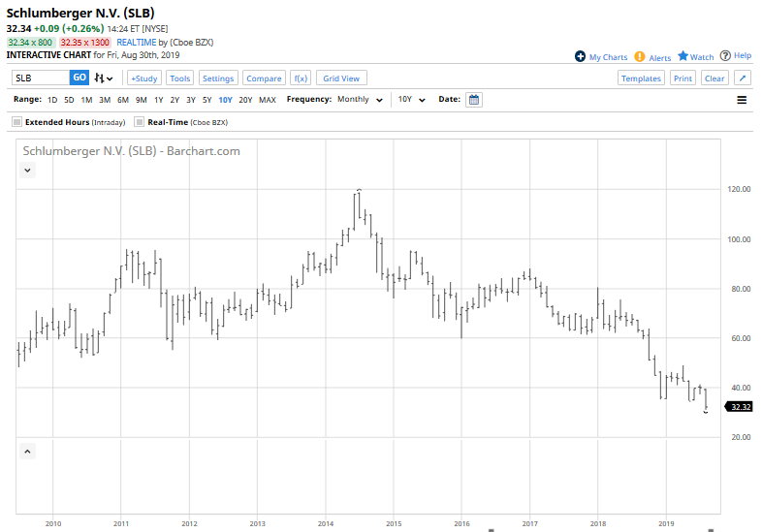Image resolution: width=762 pixels, height=532 pixels.
Task: Open the Tools menu
Action: tap(179, 78)
